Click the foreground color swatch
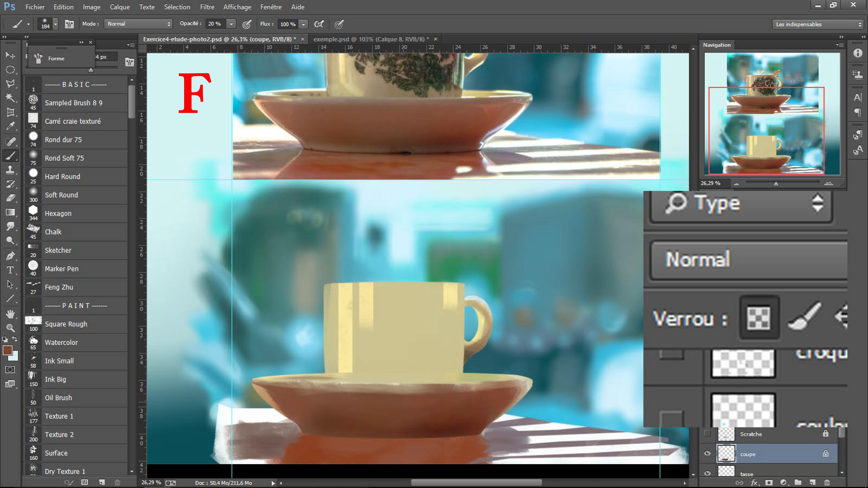Image resolution: width=868 pixels, height=488 pixels. point(7,350)
